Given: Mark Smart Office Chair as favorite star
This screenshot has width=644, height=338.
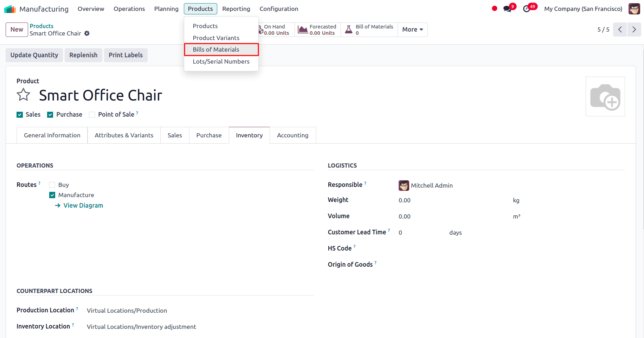Looking at the screenshot, I should [x=23, y=94].
